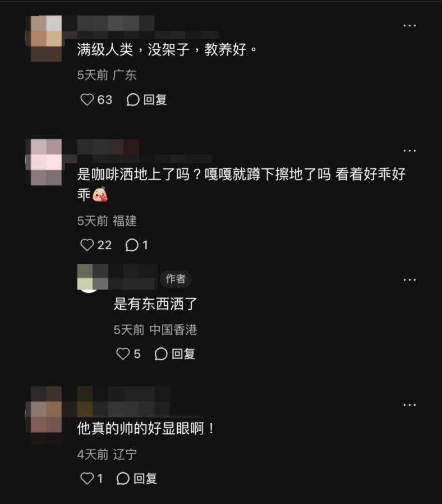
Task: Open first commenter's avatar
Action: point(46,38)
